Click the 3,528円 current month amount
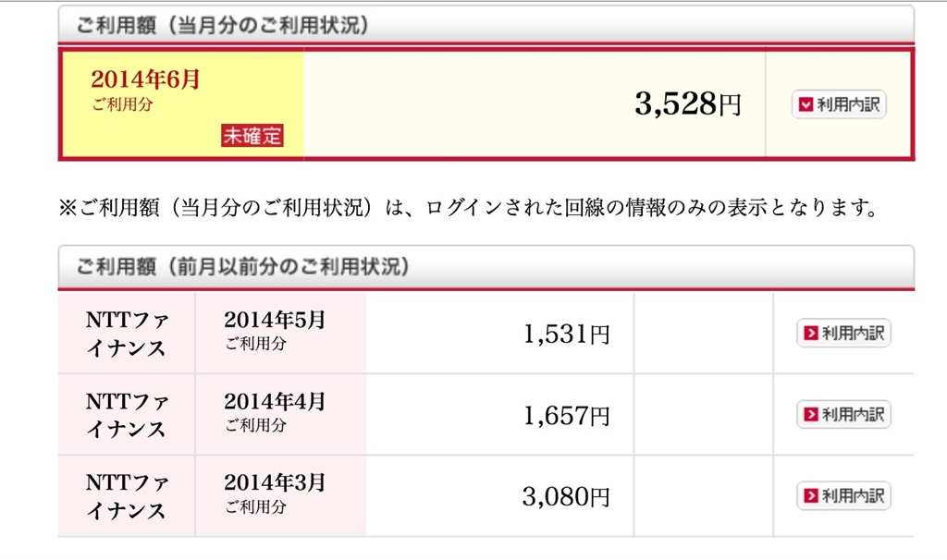This screenshot has width=947, height=560. [x=687, y=104]
